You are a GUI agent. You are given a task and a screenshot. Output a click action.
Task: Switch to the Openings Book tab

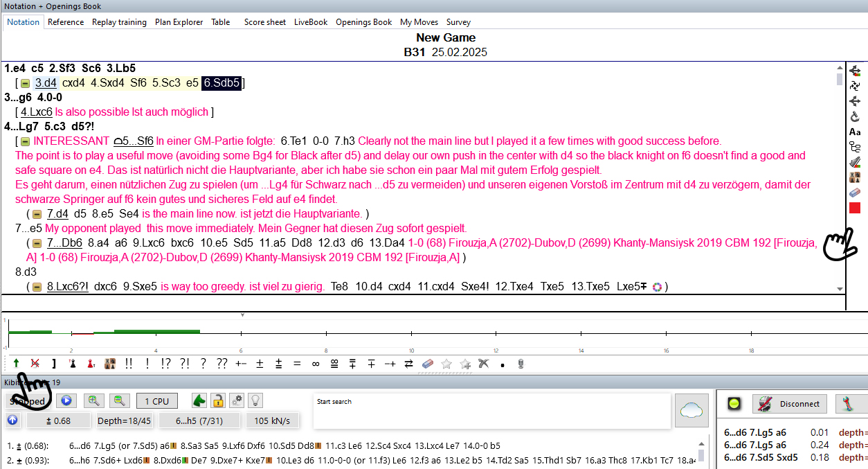[x=363, y=22]
